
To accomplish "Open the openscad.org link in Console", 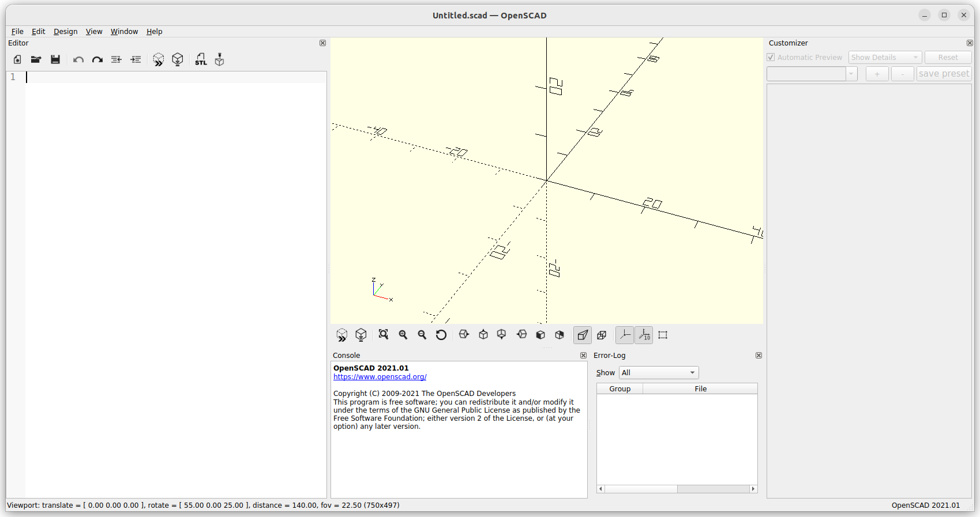I will (x=380, y=377).
